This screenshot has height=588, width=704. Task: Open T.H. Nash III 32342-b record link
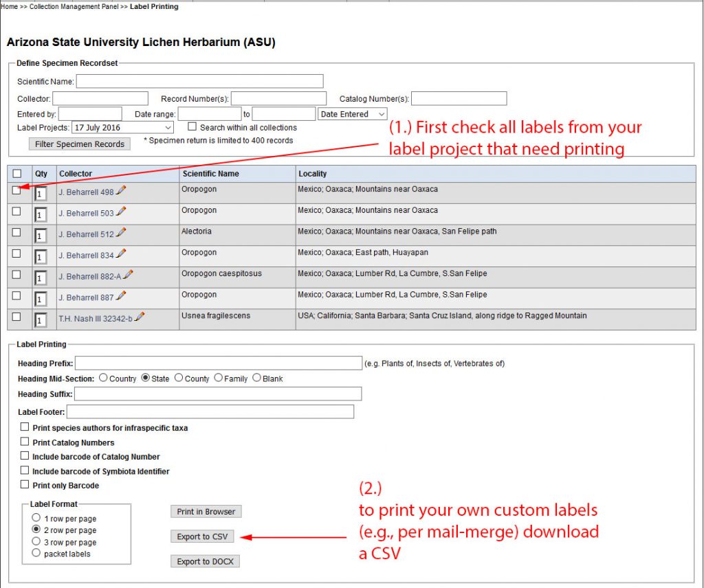point(95,319)
